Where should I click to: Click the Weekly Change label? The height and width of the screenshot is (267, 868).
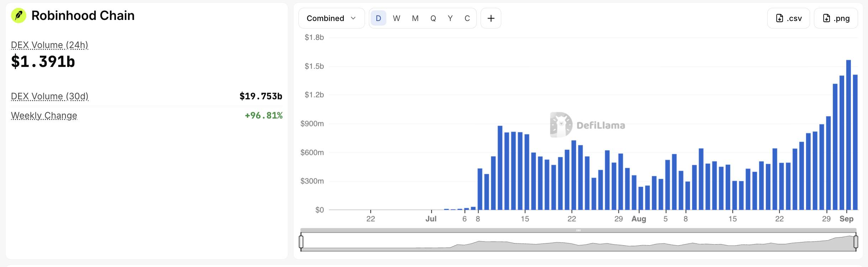coord(44,116)
